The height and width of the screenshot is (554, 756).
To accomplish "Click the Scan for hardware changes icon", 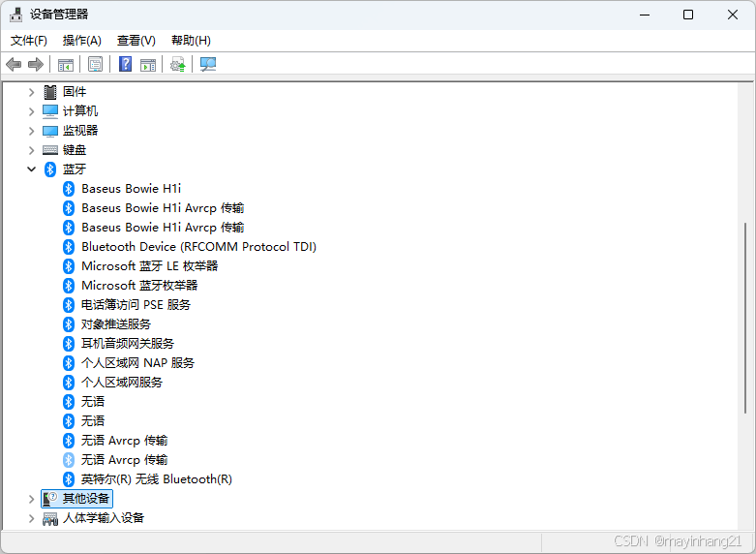I will 208,64.
